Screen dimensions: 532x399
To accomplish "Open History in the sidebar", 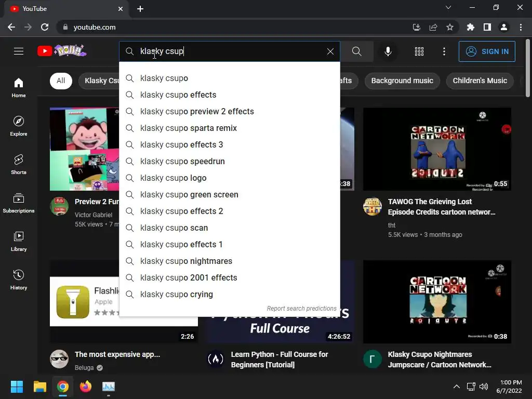I will [x=19, y=280].
